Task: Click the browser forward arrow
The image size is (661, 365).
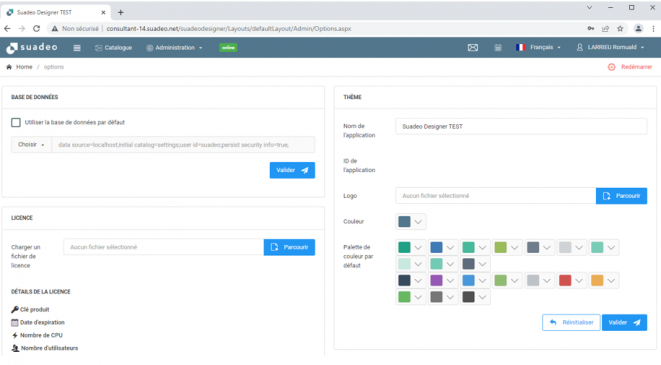Action: (x=22, y=29)
